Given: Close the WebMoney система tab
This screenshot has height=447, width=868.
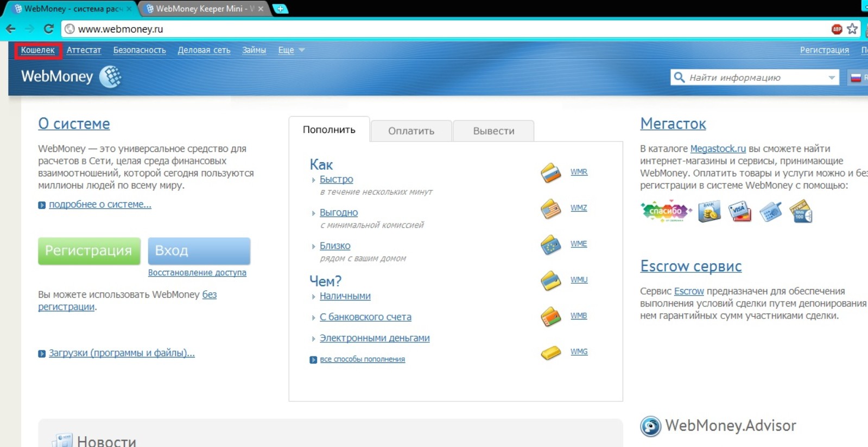Looking at the screenshot, I should tap(129, 9).
